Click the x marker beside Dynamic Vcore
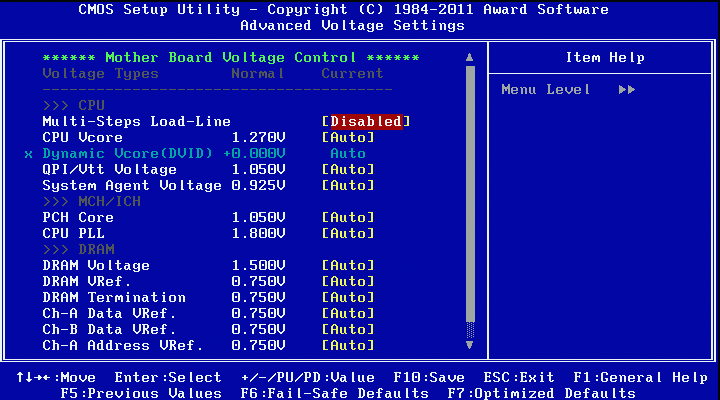The image size is (720, 400). [x=28, y=154]
